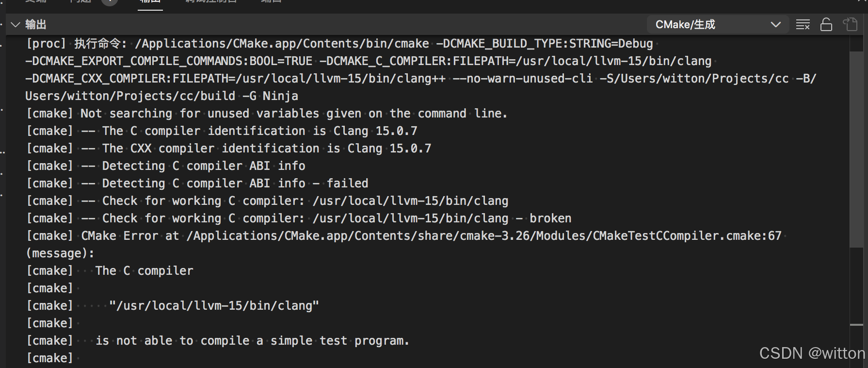
Task: Open the CMake/生成 output channel dropdown
Action: click(x=718, y=25)
